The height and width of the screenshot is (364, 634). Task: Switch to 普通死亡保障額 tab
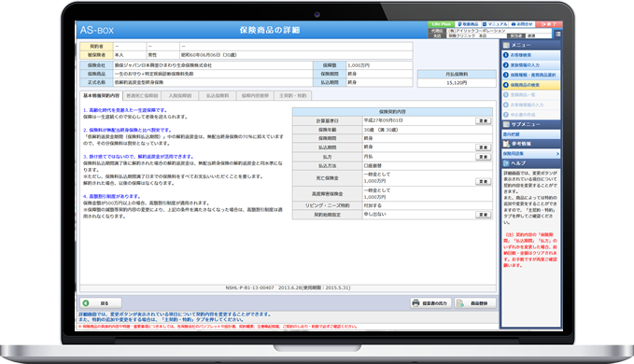point(142,96)
